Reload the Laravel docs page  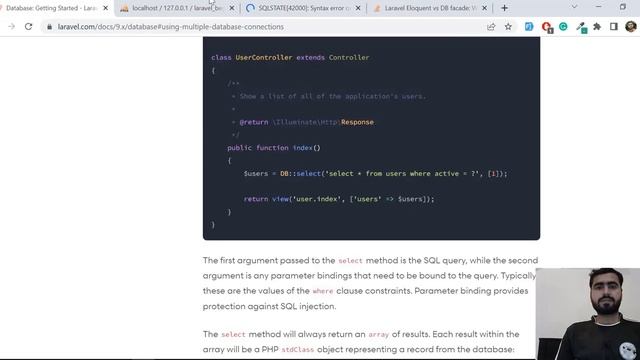point(28,27)
